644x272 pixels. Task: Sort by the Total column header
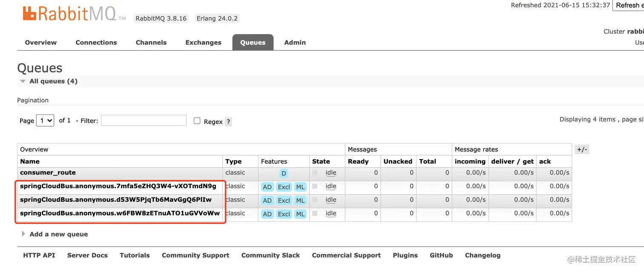(428, 161)
